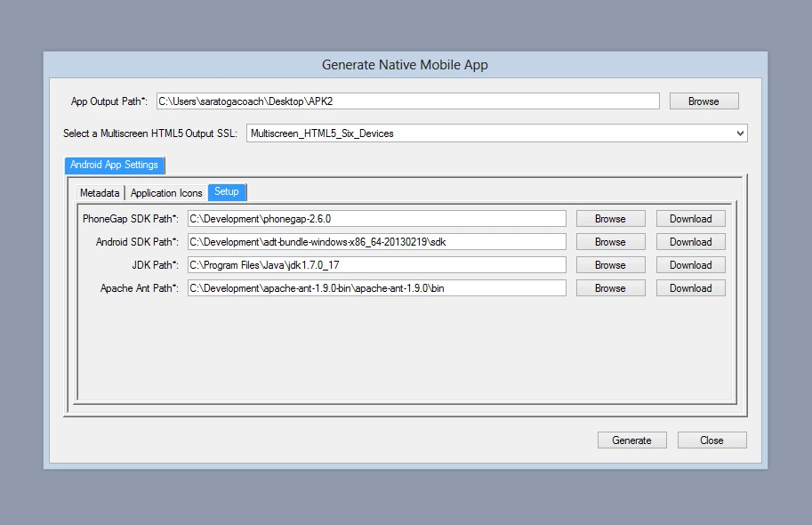812x525 pixels.
Task: Click the Apache Ant Path field
Action: click(x=376, y=288)
